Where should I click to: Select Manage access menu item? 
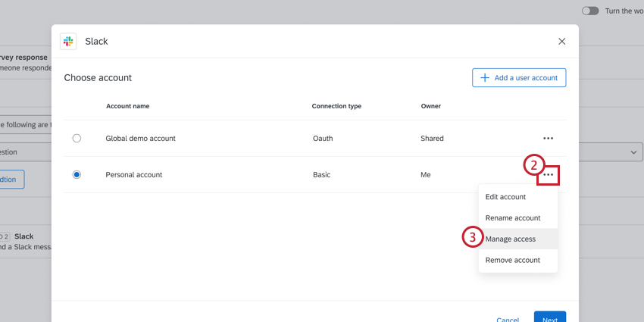[x=511, y=239]
